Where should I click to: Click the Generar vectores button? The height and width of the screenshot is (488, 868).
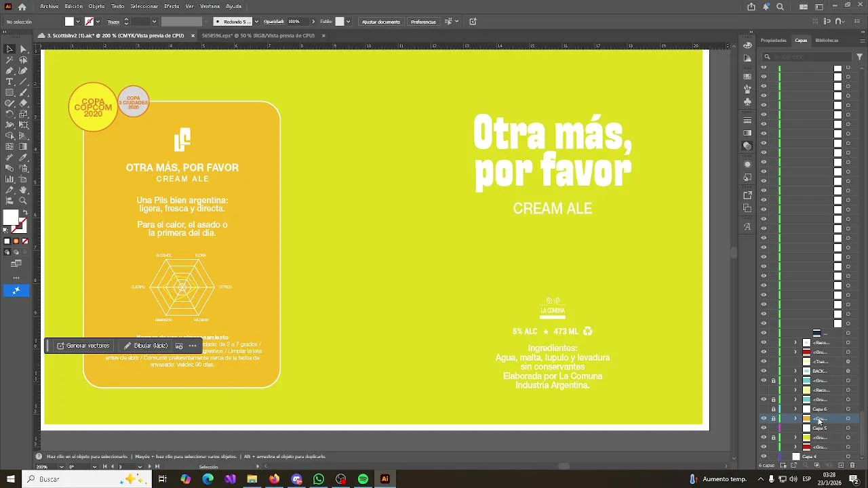click(83, 346)
